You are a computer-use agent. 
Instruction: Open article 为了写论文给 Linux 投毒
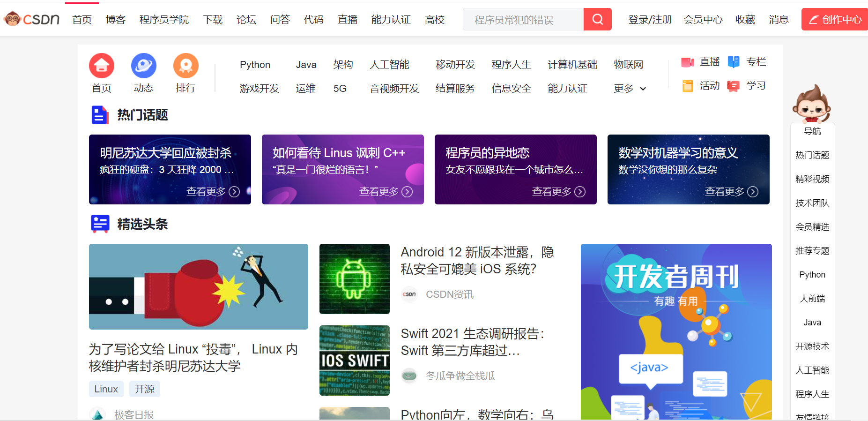point(193,358)
